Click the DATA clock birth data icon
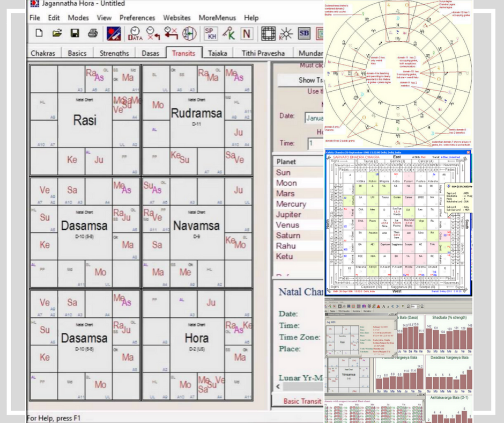Viewport: 504px width, 423px height. (135, 34)
